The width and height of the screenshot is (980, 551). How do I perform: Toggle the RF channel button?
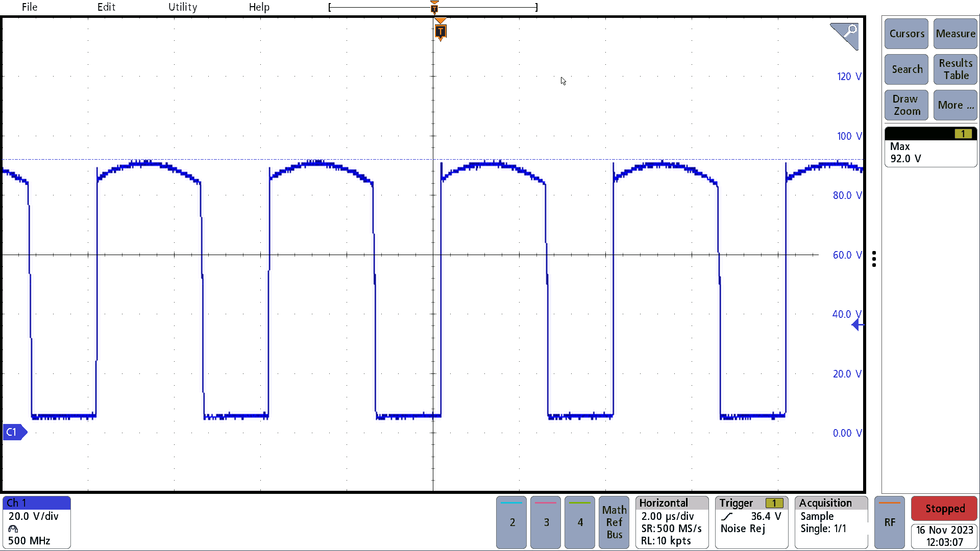pyautogui.click(x=890, y=522)
